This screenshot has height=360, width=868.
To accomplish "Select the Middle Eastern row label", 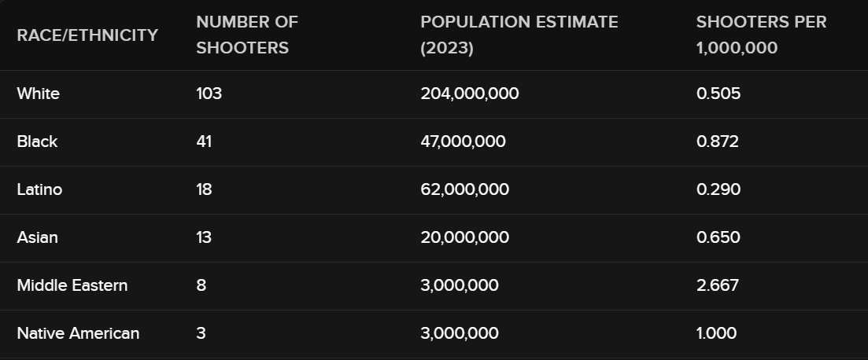I will pyautogui.click(x=72, y=285).
